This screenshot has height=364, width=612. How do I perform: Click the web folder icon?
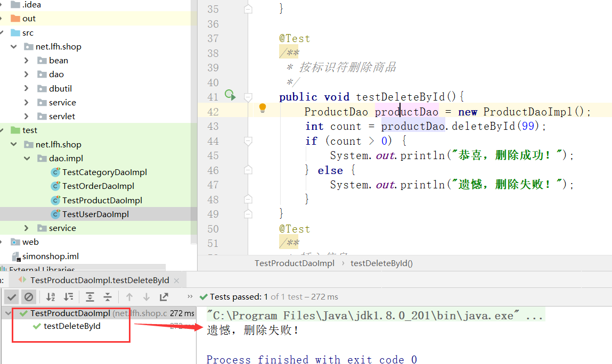[15, 242]
